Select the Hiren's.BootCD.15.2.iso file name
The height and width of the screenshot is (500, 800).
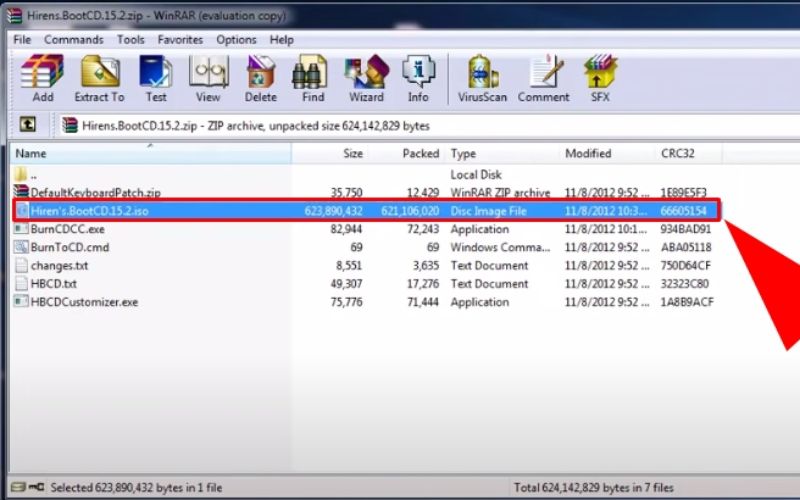click(x=89, y=211)
